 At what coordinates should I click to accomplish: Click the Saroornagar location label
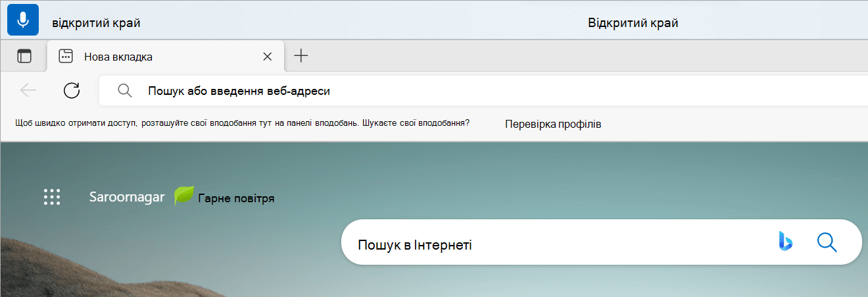pyautogui.click(x=127, y=197)
